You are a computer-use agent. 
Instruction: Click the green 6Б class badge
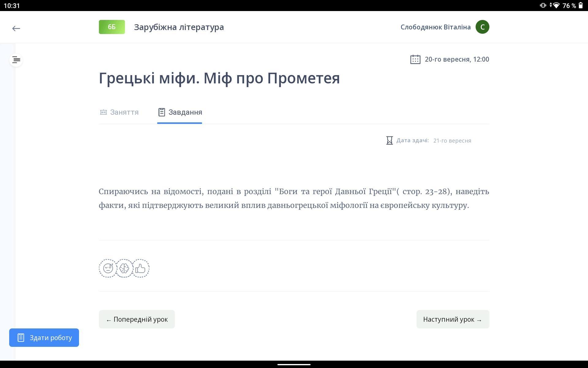tap(112, 27)
